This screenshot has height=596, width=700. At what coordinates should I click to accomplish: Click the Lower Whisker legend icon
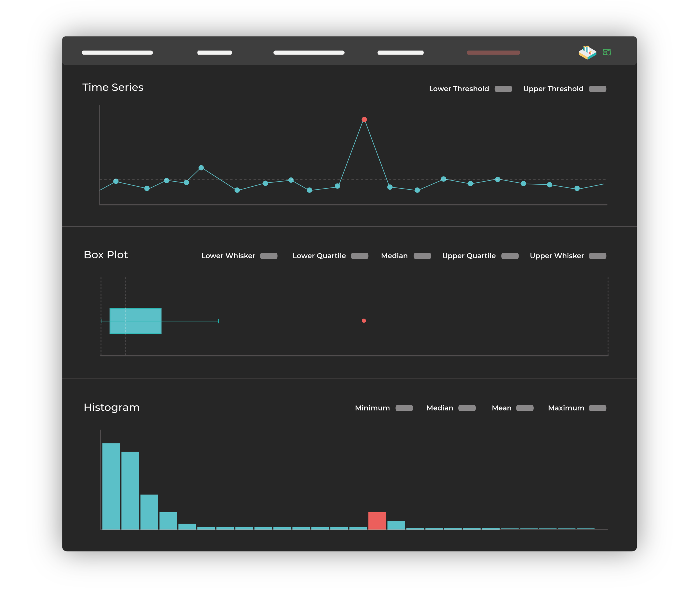(x=269, y=256)
